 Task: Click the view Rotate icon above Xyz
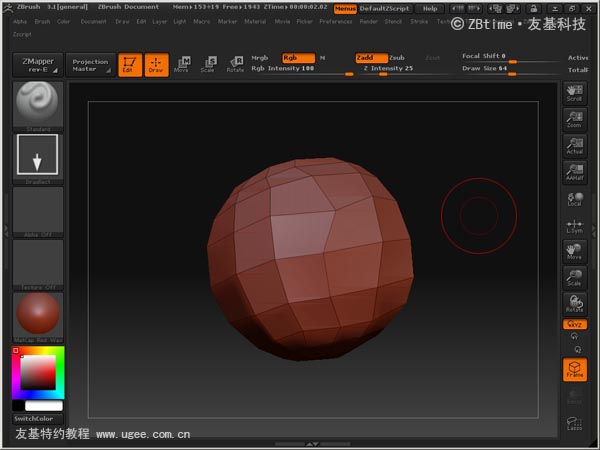click(x=574, y=304)
